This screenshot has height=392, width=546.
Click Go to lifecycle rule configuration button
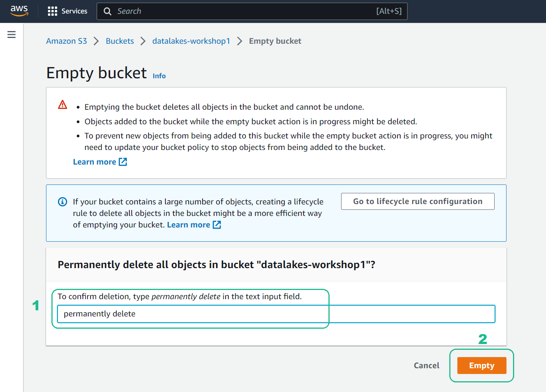click(x=418, y=201)
